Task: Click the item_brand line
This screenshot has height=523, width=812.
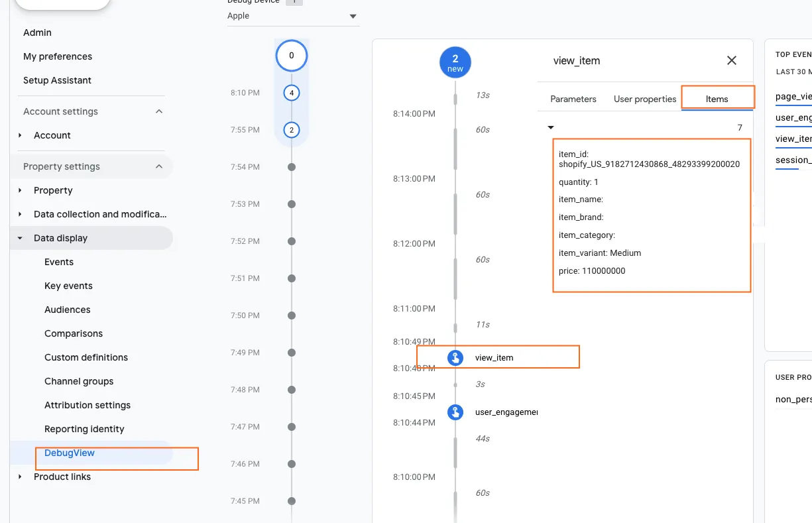Action: 581,217
